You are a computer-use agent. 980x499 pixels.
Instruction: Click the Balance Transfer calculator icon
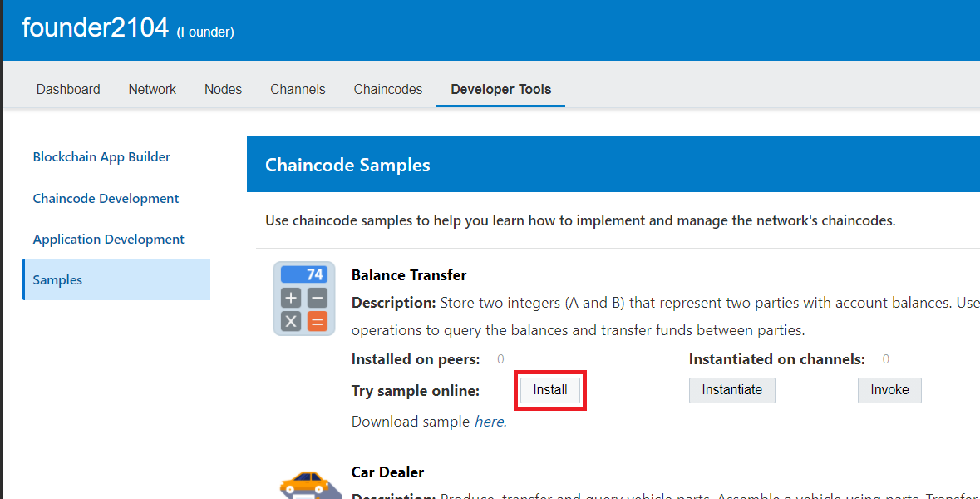pos(304,298)
